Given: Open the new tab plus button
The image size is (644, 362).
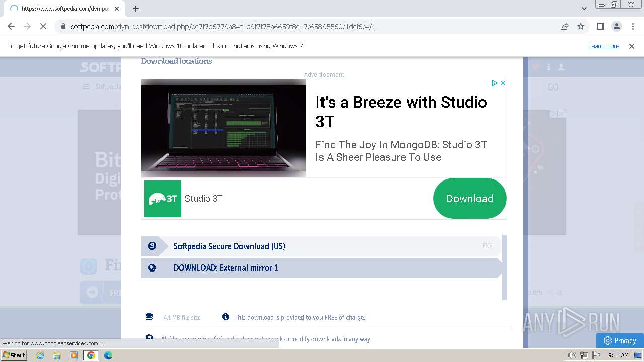Looking at the screenshot, I should 136,9.
